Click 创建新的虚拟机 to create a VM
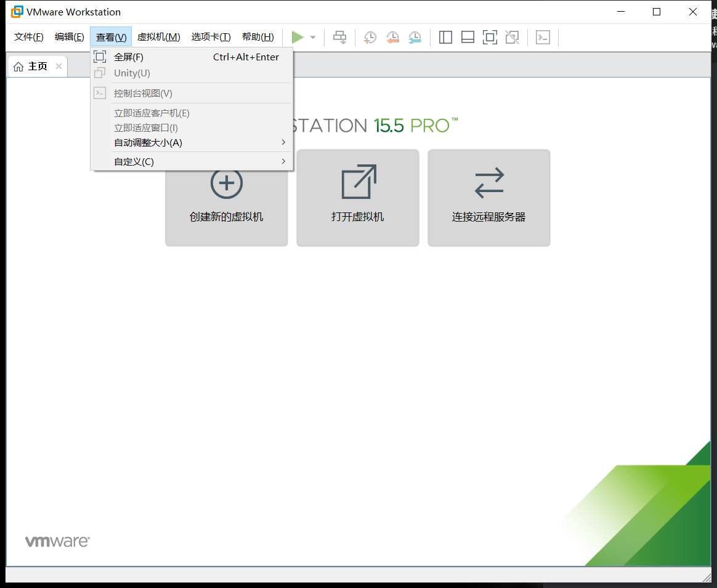 coord(226,198)
